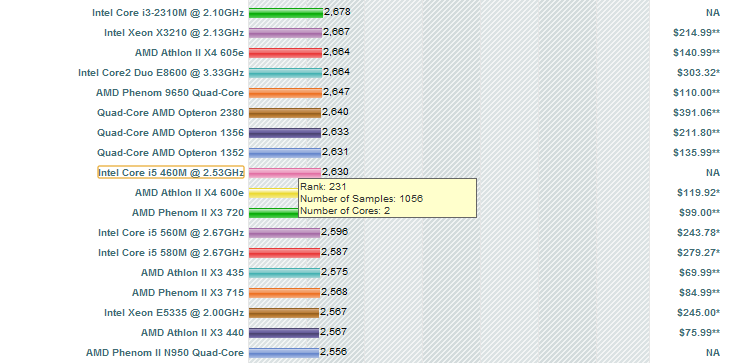This screenshot has height=363, width=746.
Task: Click the orange bar for Phenom 9650
Action: pyautogui.click(x=285, y=93)
